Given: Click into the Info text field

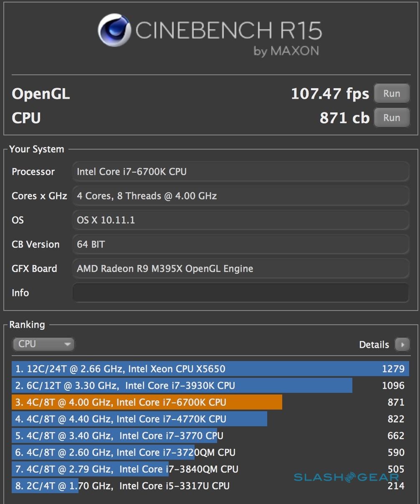Looking at the screenshot, I should coord(240,293).
